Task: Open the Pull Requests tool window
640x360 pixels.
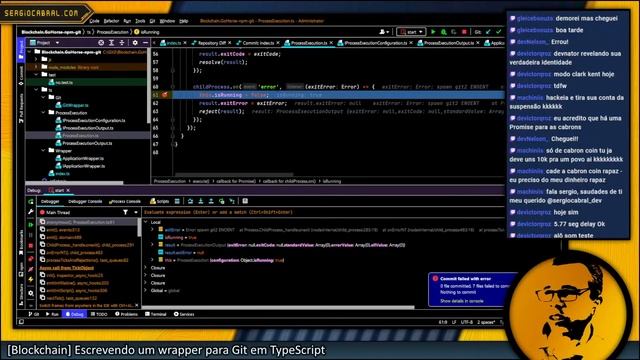Action: pyautogui.click(x=21, y=108)
